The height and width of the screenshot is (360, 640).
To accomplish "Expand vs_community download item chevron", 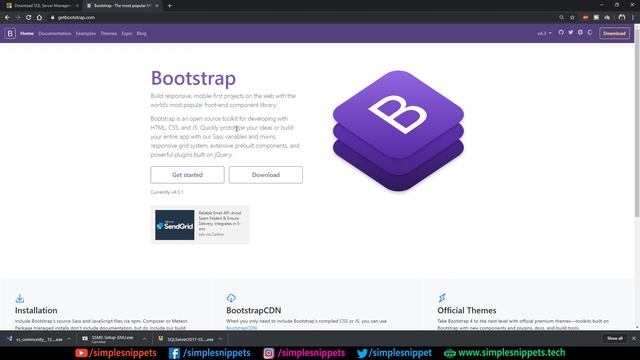I will [x=69, y=339].
